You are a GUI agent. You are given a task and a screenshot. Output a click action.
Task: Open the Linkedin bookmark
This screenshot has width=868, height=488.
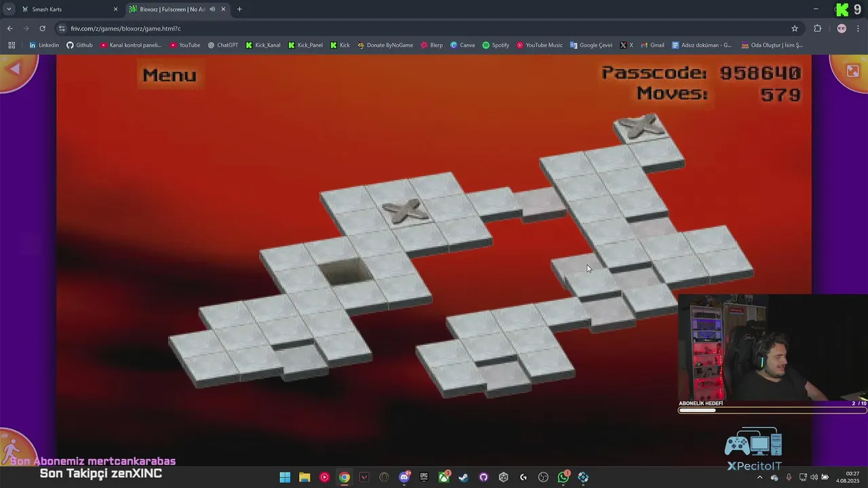44,45
